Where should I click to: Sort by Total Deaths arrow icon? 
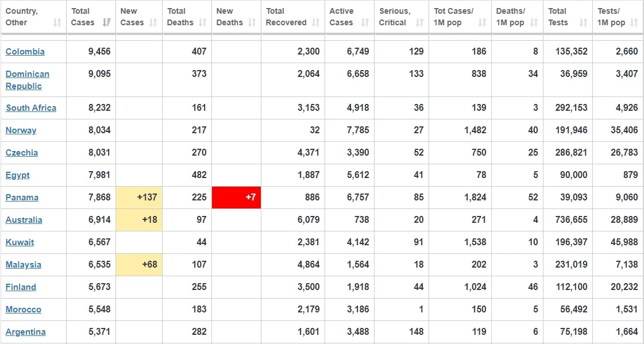tap(203, 23)
